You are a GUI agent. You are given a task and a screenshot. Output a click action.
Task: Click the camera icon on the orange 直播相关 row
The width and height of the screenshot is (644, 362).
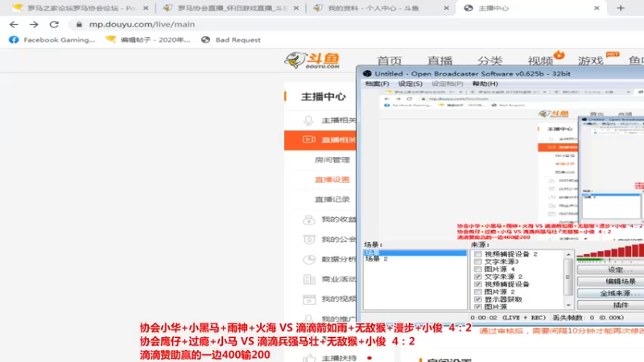tap(309, 139)
